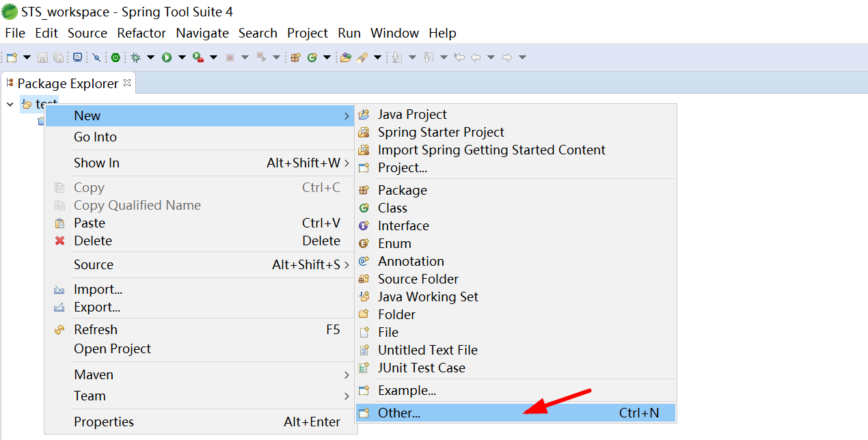
Task: Open the Source menu in menu bar
Action: [87, 33]
